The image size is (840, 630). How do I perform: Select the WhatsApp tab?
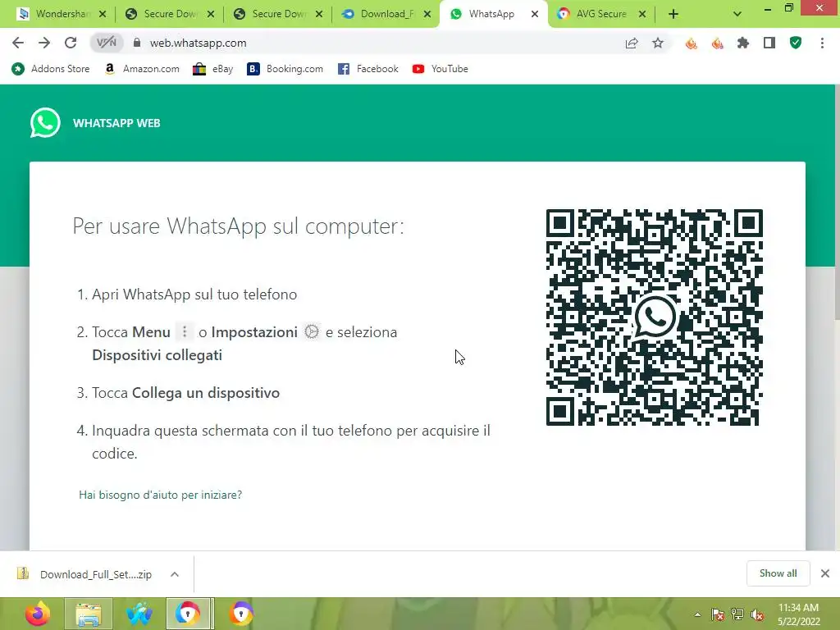[491, 14]
